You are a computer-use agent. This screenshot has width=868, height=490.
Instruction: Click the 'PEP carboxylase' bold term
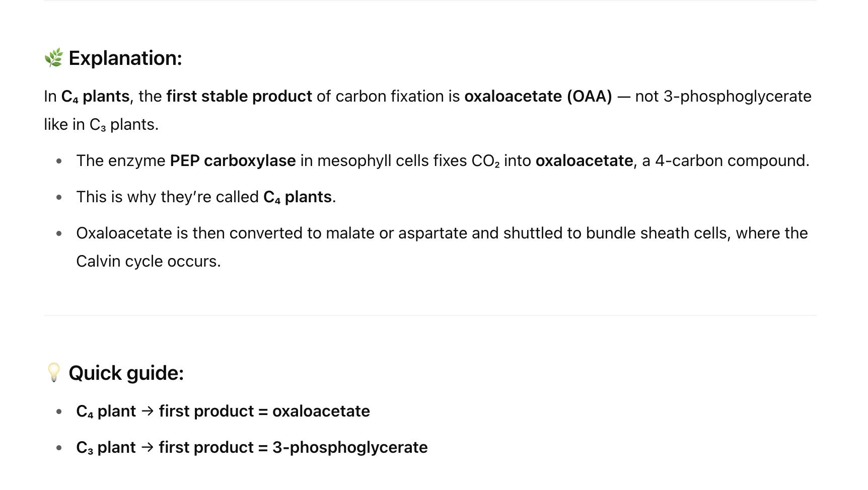tap(233, 160)
